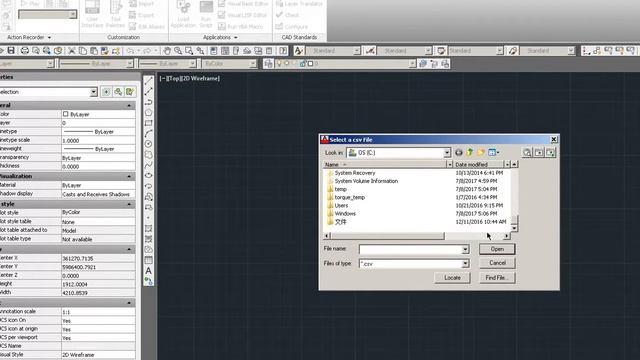Click the search icon at dialog's top right

click(527, 152)
